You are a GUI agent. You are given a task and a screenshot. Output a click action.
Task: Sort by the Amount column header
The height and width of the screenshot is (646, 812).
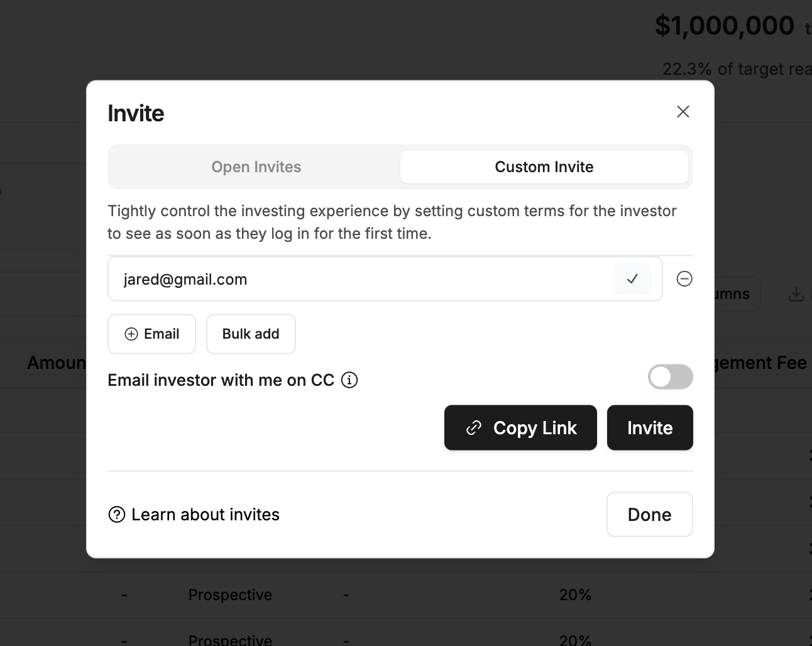tap(56, 363)
